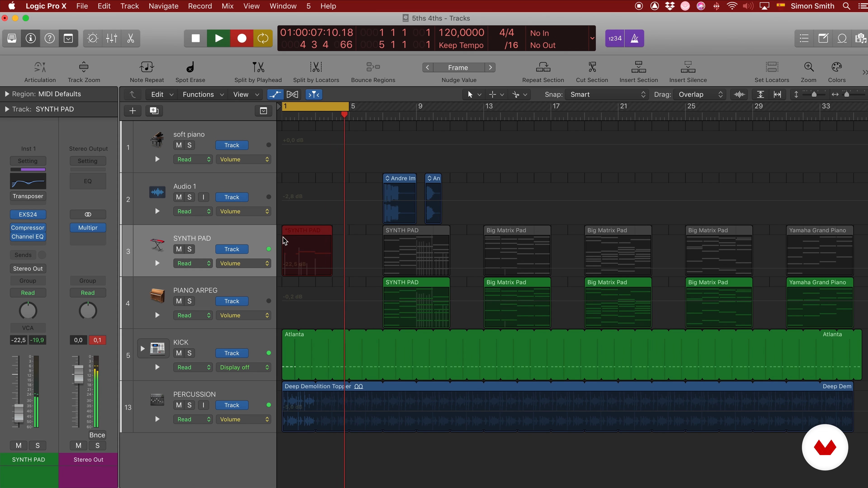Click Split by Playhead icon
Image resolution: width=868 pixels, height=488 pixels.
[258, 67]
